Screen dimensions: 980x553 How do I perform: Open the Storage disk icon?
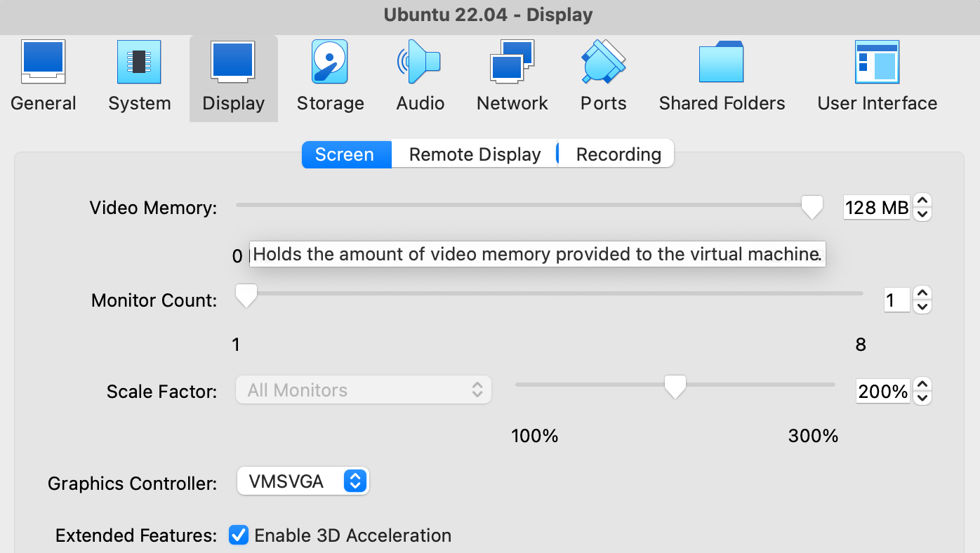pos(330,62)
